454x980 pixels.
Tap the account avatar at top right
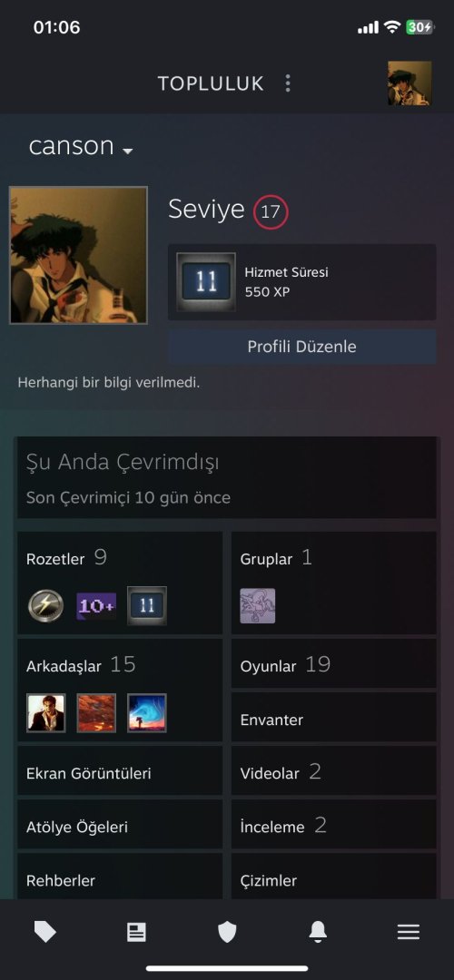410,83
